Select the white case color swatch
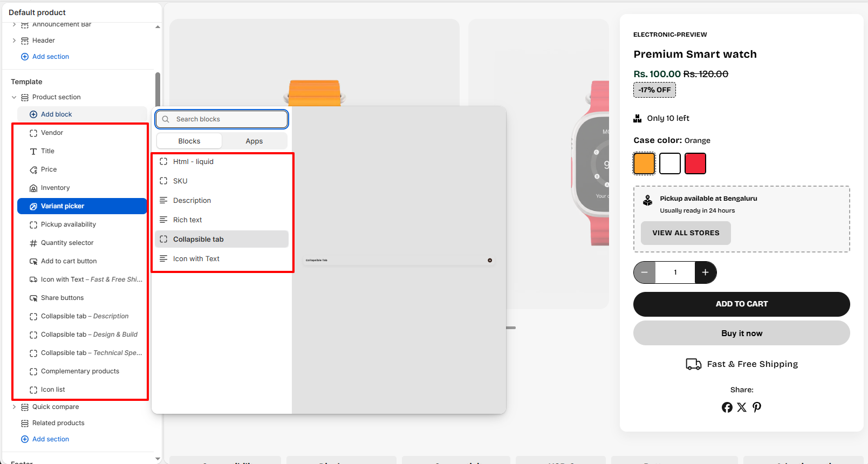 coord(670,163)
